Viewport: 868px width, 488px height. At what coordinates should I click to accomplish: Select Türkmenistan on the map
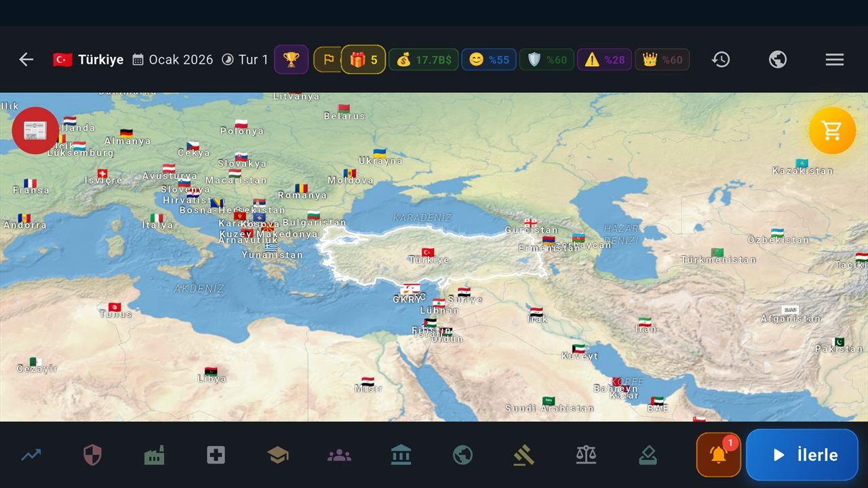tap(718, 256)
